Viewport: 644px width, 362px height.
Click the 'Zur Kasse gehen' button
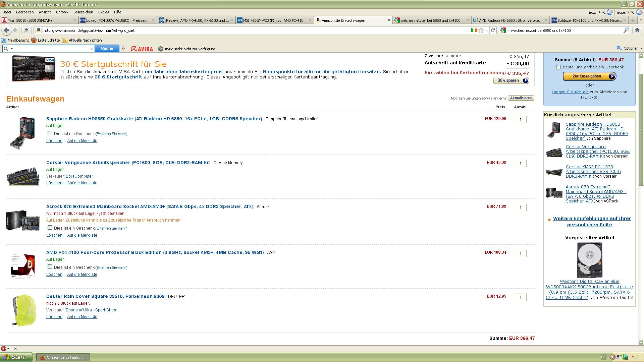click(589, 76)
